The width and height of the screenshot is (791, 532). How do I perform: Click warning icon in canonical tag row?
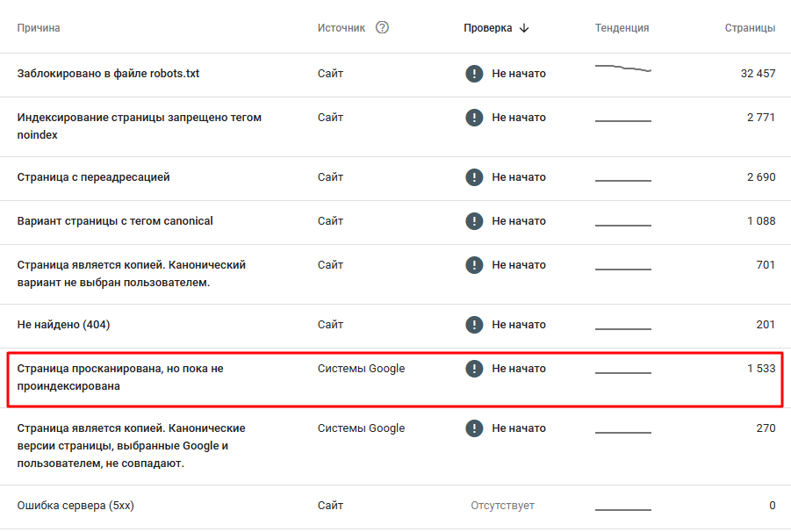click(474, 221)
